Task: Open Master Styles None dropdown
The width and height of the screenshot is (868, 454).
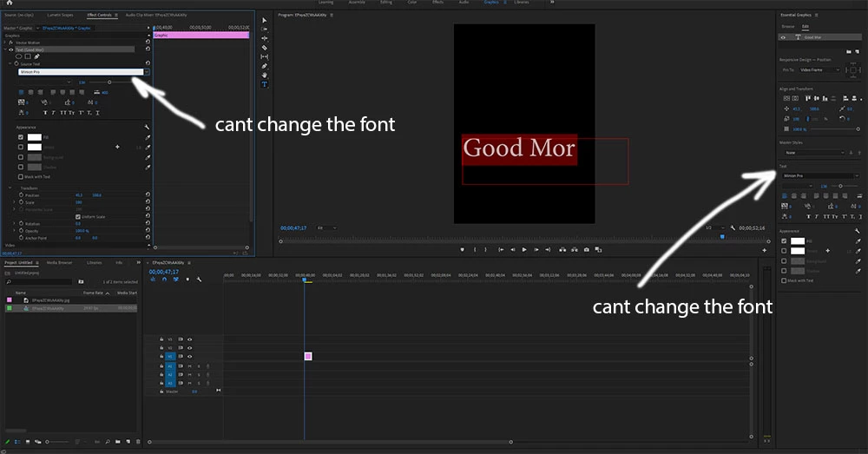Action: click(815, 152)
